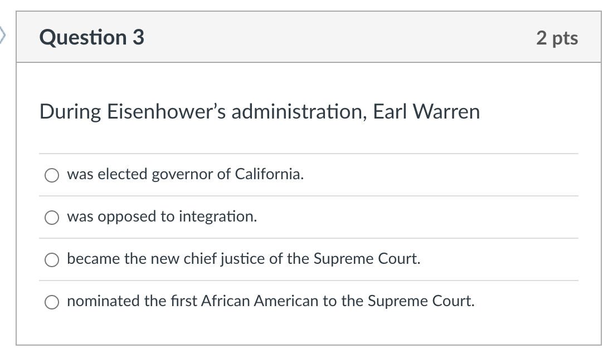Click the answer text 'was opposed to integration.'
Image resolution: width=613 pixels, height=364 pixels.
[162, 217]
